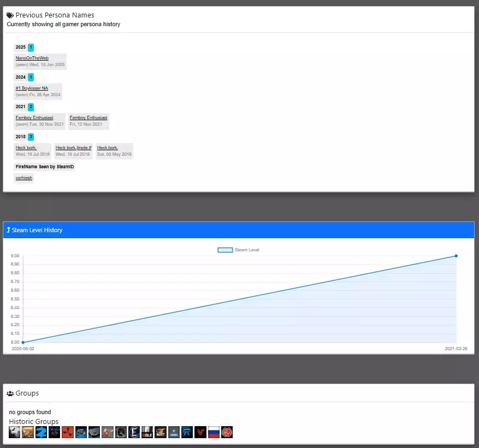Open the orange RUST text group icon

tap(161, 432)
